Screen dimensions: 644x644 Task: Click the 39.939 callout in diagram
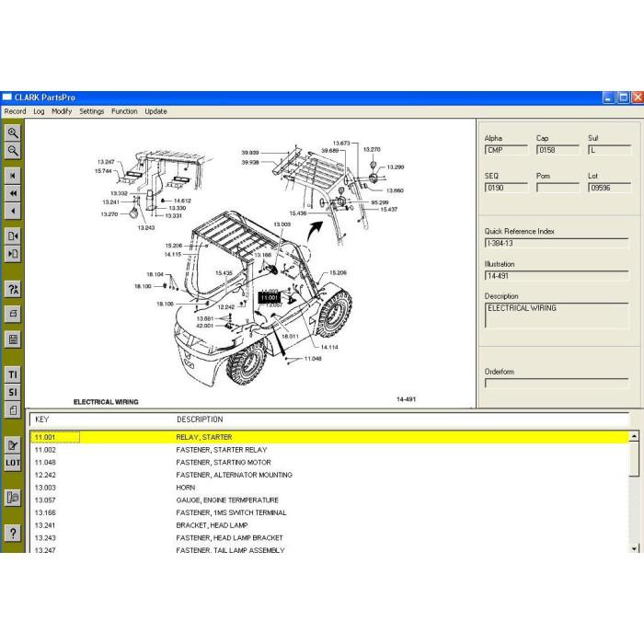[x=250, y=153]
